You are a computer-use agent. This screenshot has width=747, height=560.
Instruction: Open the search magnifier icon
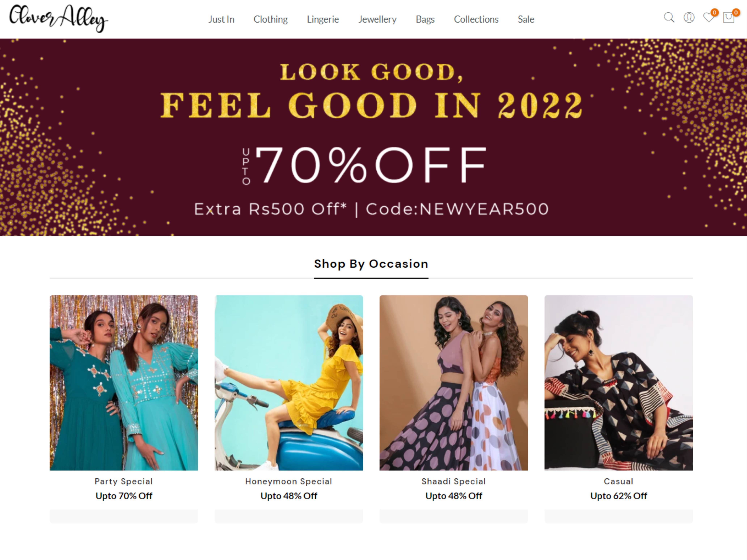(x=669, y=18)
